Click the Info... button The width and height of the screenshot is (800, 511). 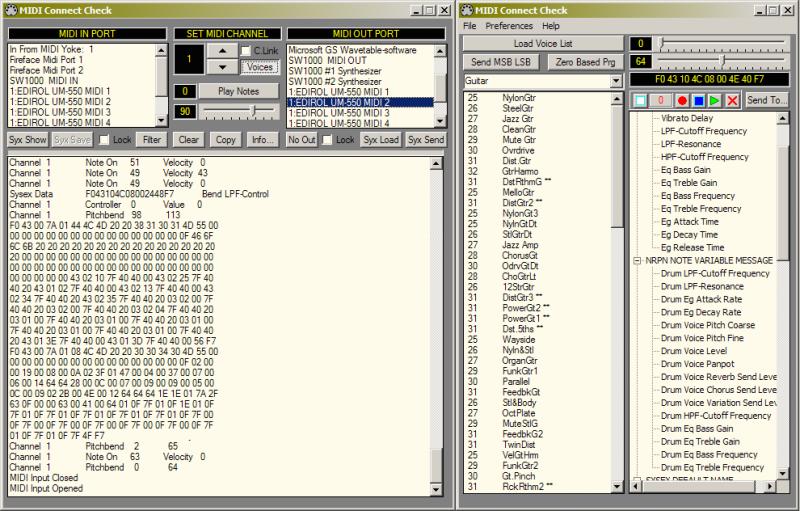[263, 140]
